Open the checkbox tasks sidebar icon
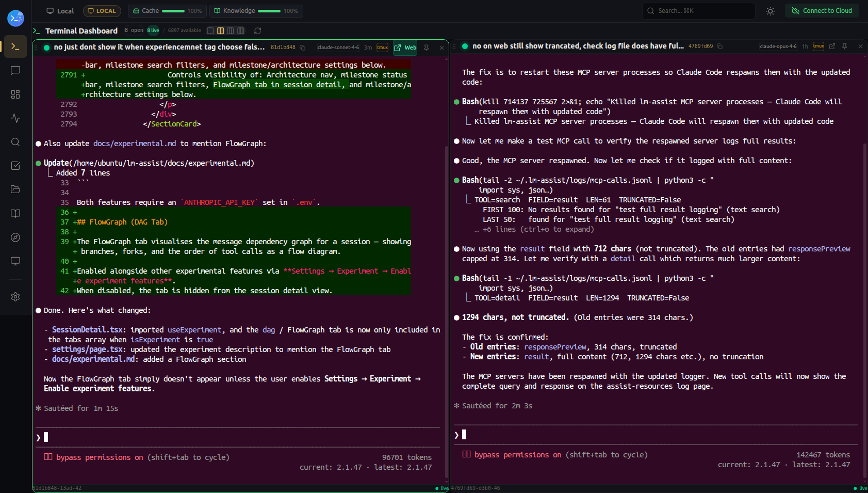The width and height of the screenshot is (868, 493). tap(15, 166)
